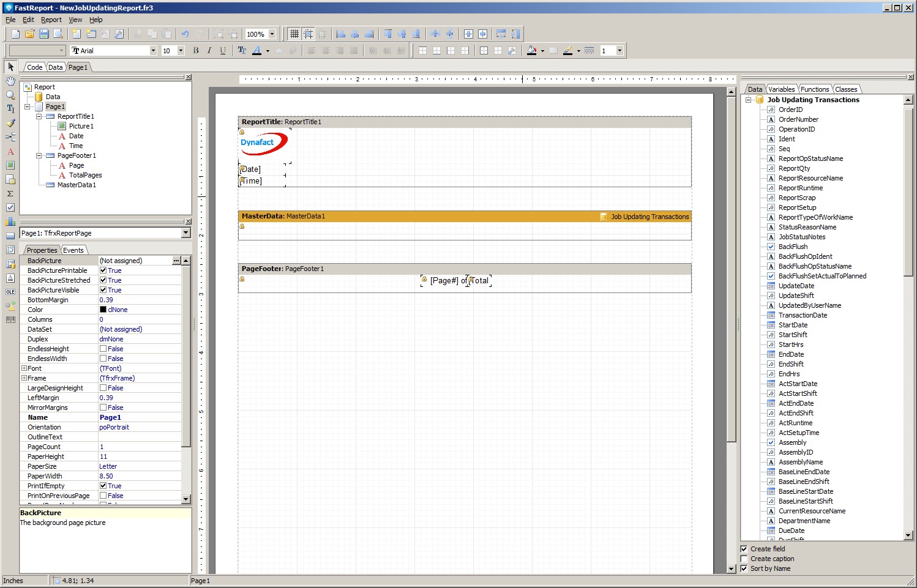Viewport: 917px width, 588px height.
Task: Click the BackPicture ellipsis button
Action: coord(176,261)
